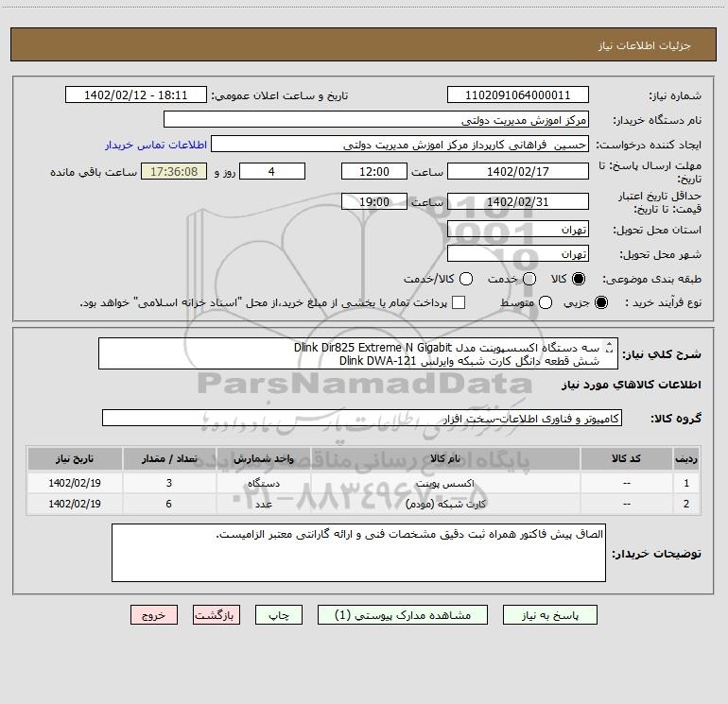
Task: Click the تعداد / مقدار column header
Action: tap(169, 459)
